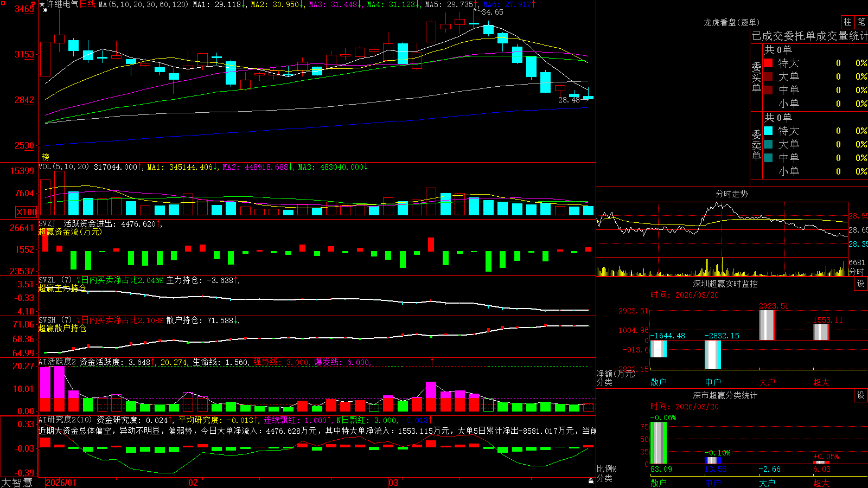Click the 深圳超赢实时监控 panel title
The height and width of the screenshot is (488, 868).
[725, 284]
